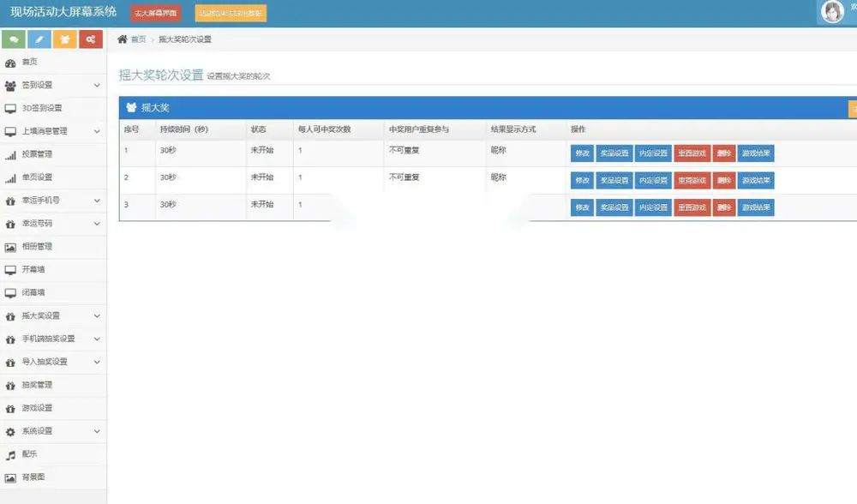
Task: Expand the 签到设置 chevron
Action: [97, 85]
